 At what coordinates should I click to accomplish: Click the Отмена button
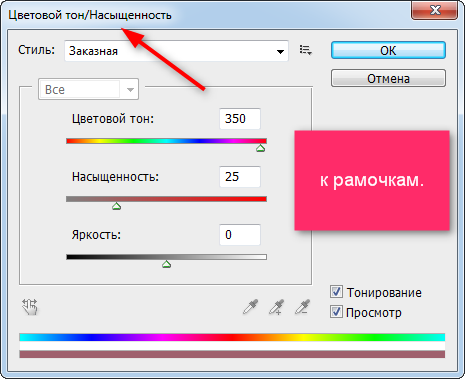(x=388, y=78)
